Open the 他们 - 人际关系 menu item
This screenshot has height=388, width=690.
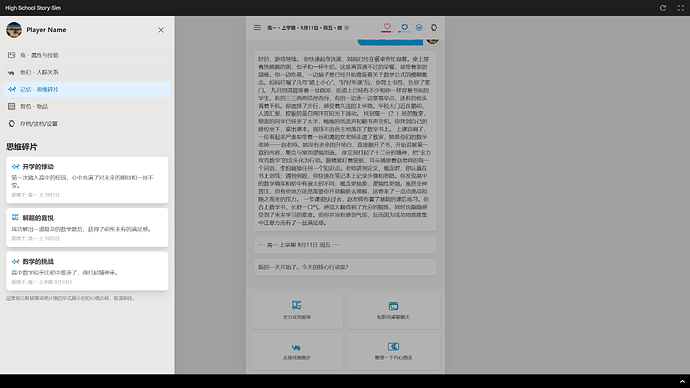[x=87, y=72]
